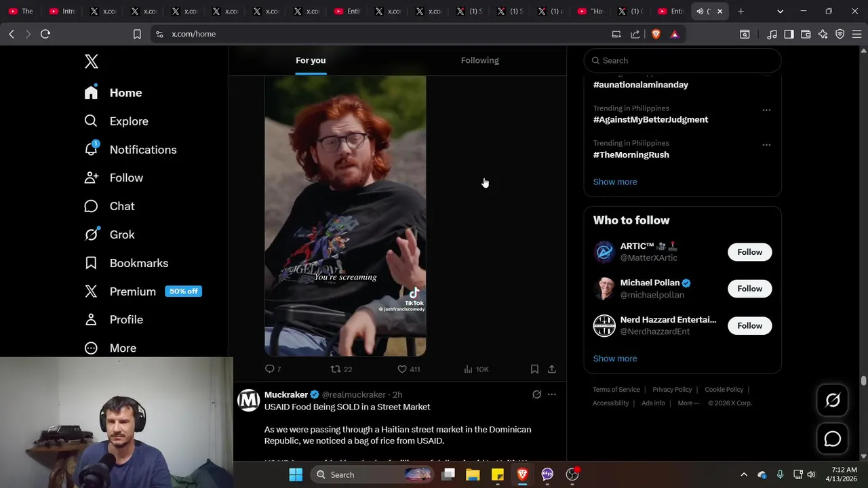Switch to the Following tab

pos(480,60)
